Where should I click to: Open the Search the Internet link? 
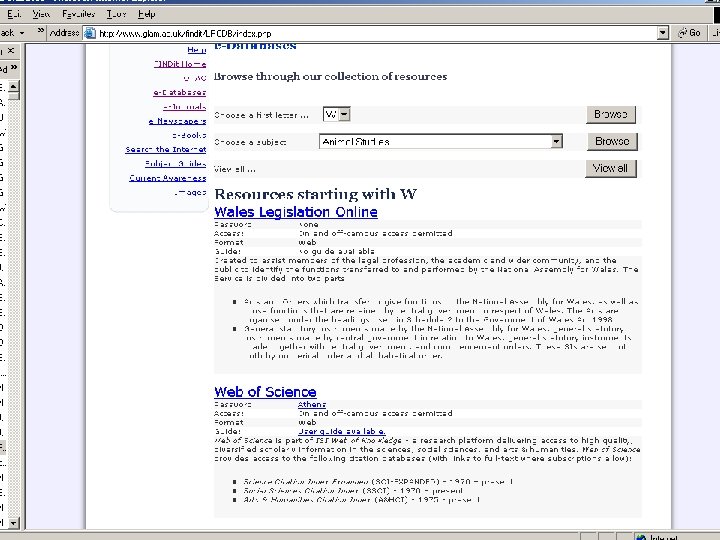(x=166, y=150)
